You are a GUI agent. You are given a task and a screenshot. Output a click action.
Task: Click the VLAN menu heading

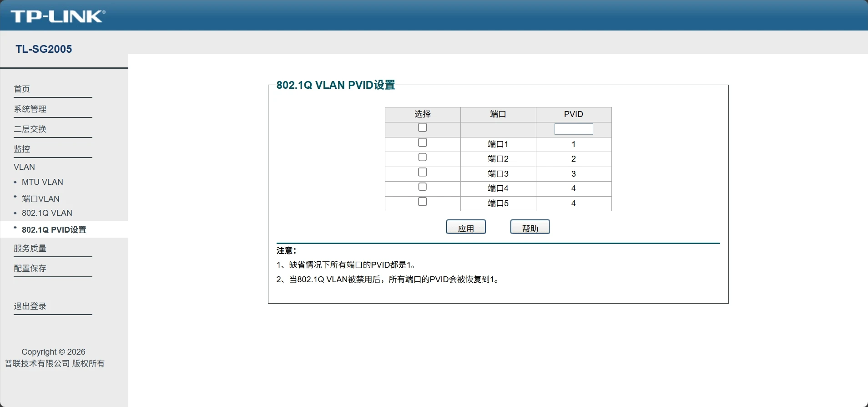coord(24,167)
